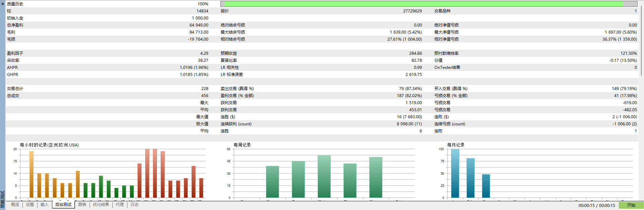Close the strategy tester panel with the X

3,4
